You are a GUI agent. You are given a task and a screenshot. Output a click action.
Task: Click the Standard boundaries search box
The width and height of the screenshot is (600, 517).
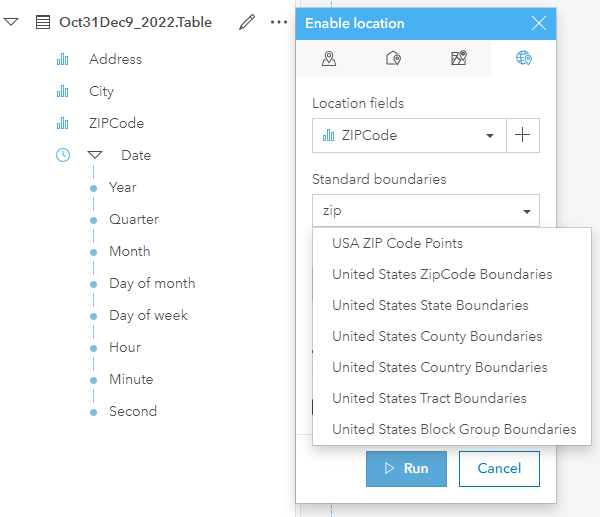[415, 211]
